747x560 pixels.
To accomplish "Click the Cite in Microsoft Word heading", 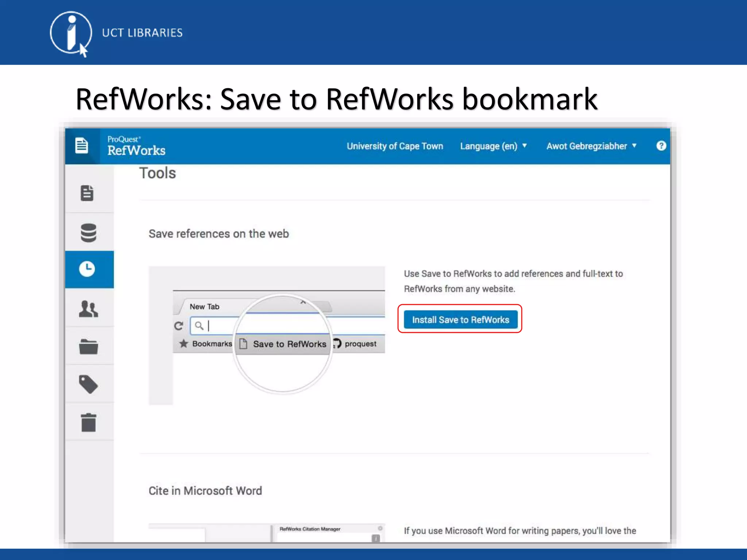I will pyautogui.click(x=205, y=491).
